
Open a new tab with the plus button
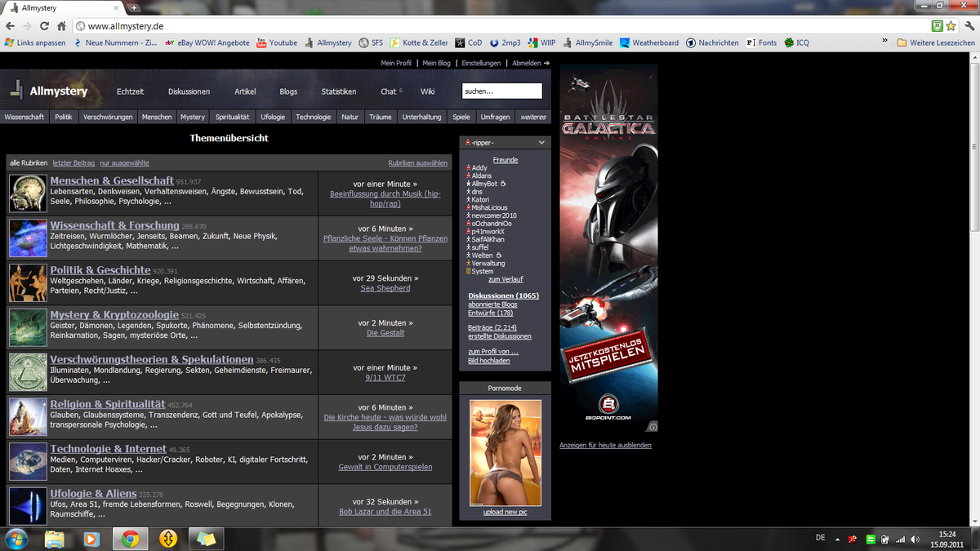click(x=134, y=7)
